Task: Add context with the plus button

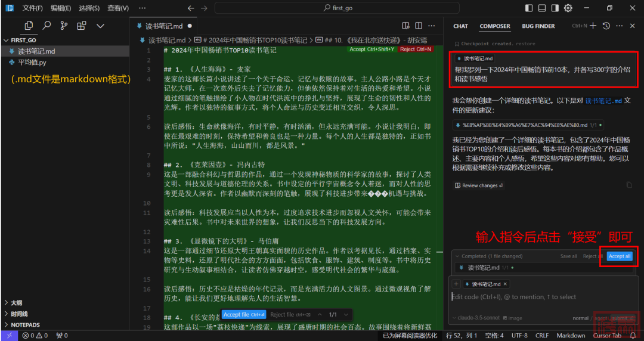Action: [x=456, y=284]
